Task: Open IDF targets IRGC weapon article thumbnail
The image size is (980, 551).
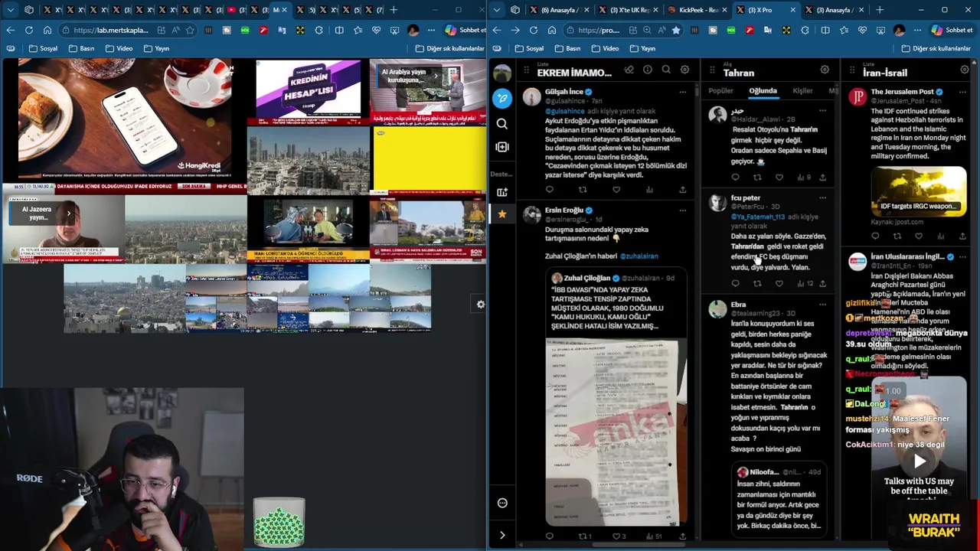Action: (918, 191)
